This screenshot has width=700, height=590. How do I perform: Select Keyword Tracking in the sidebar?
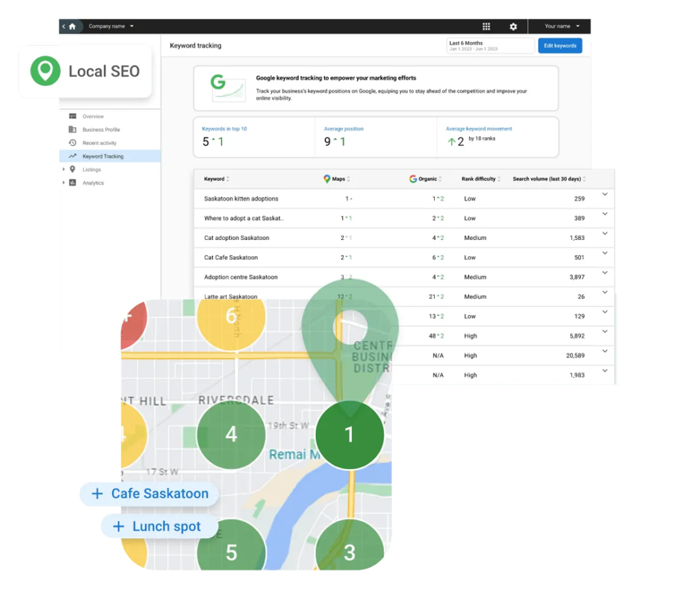click(x=103, y=157)
